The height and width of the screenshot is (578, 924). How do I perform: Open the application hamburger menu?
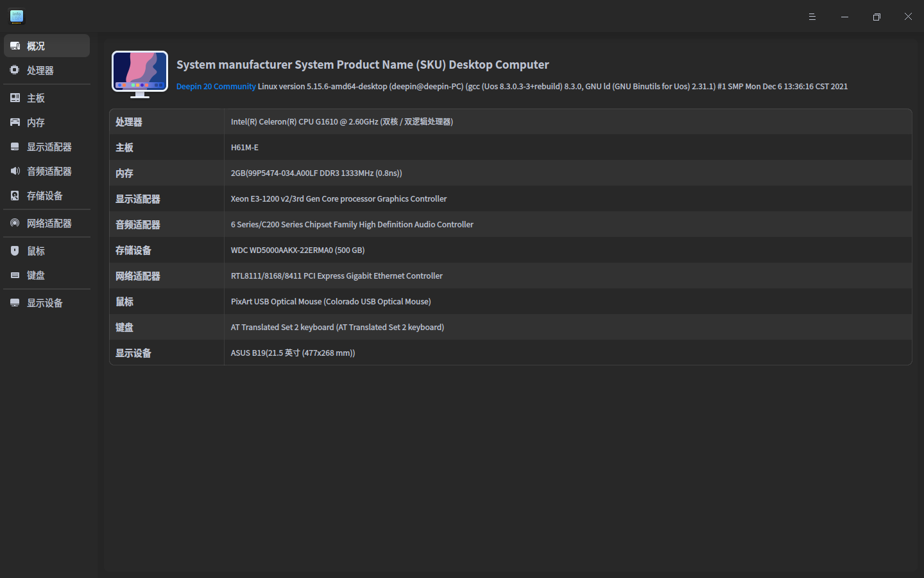coord(812,17)
